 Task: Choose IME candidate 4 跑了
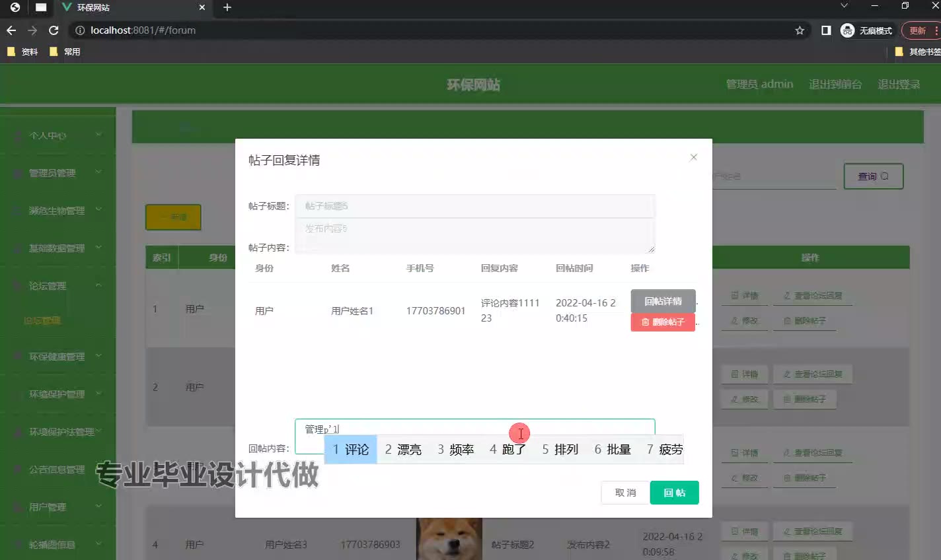point(508,450)
